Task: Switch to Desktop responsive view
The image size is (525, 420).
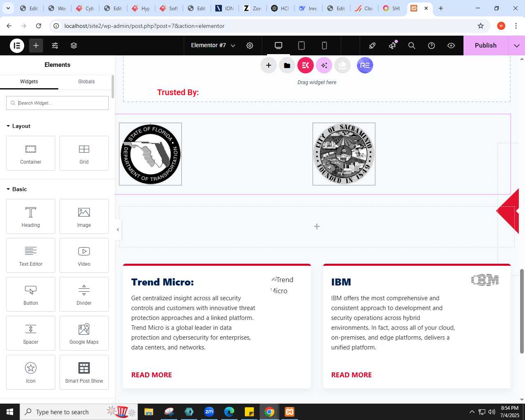Action: click(278, 46)
